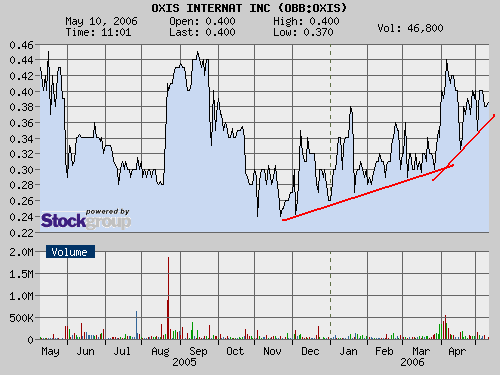Click the Apr month label
The image size is (500, 375).
coord(457,352)
